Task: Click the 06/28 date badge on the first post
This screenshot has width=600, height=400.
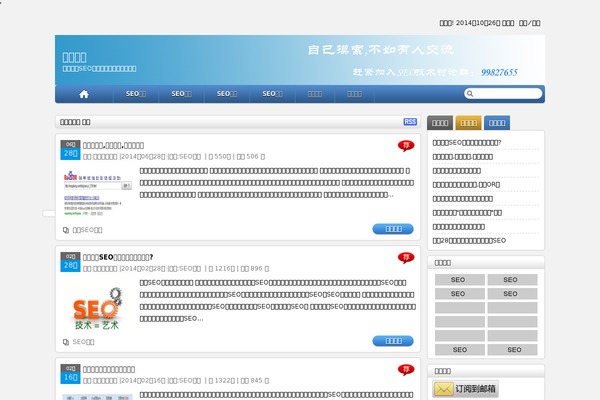Action: (70, 150)
